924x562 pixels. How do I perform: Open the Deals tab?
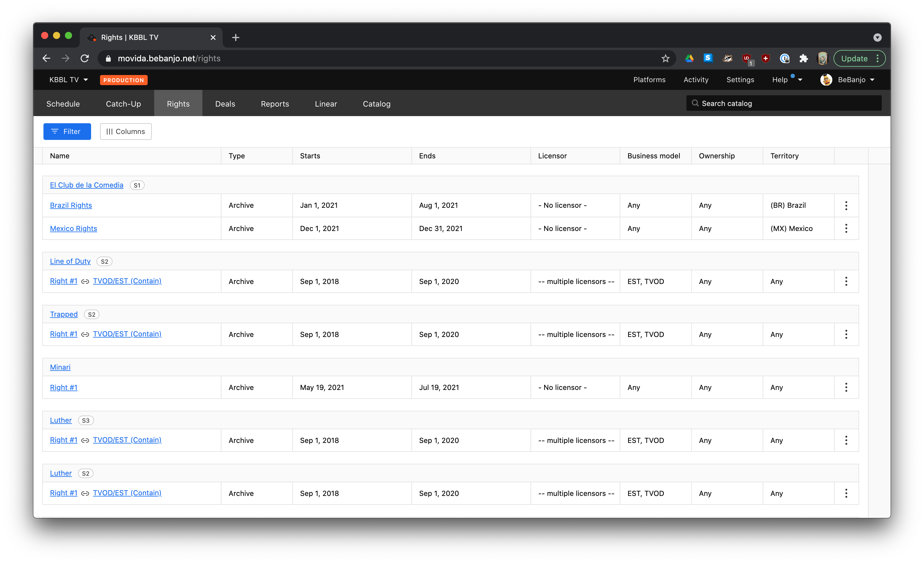225,104
